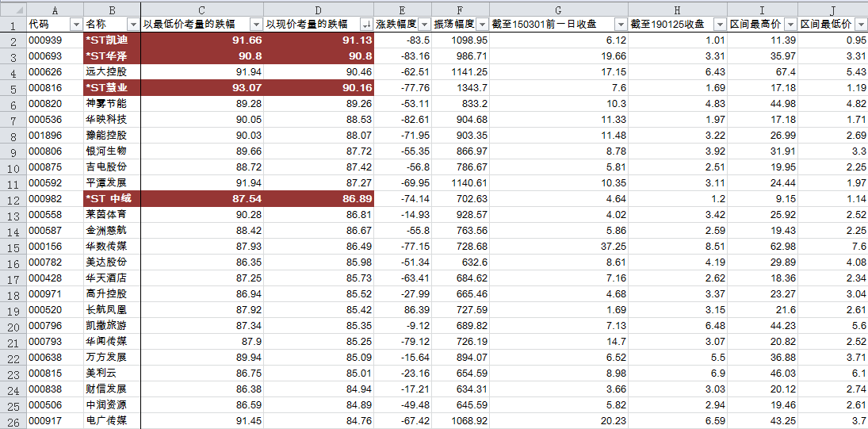This screenshot has height=429, width=868.
Task: Click the 万方发展 cell
Action: [113, 357]
